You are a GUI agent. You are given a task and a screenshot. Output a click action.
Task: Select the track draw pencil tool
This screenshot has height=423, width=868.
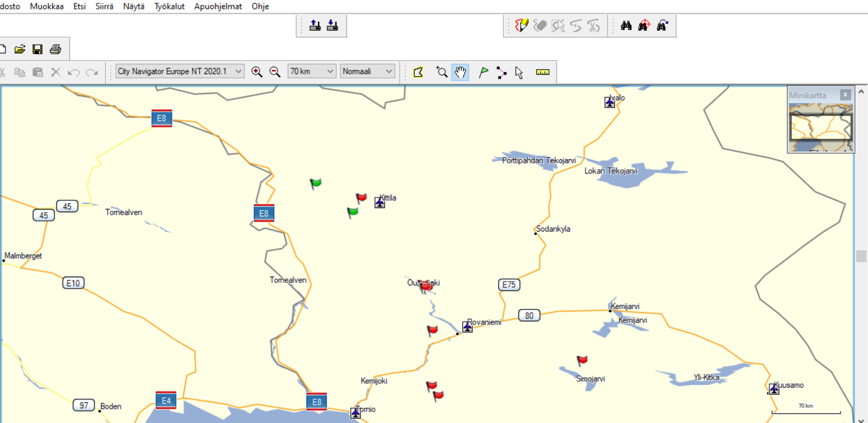[x=521, y=26]
